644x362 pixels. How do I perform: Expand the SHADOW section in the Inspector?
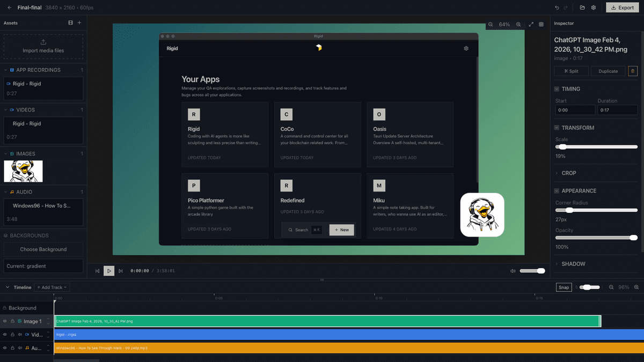coord(573,264)
